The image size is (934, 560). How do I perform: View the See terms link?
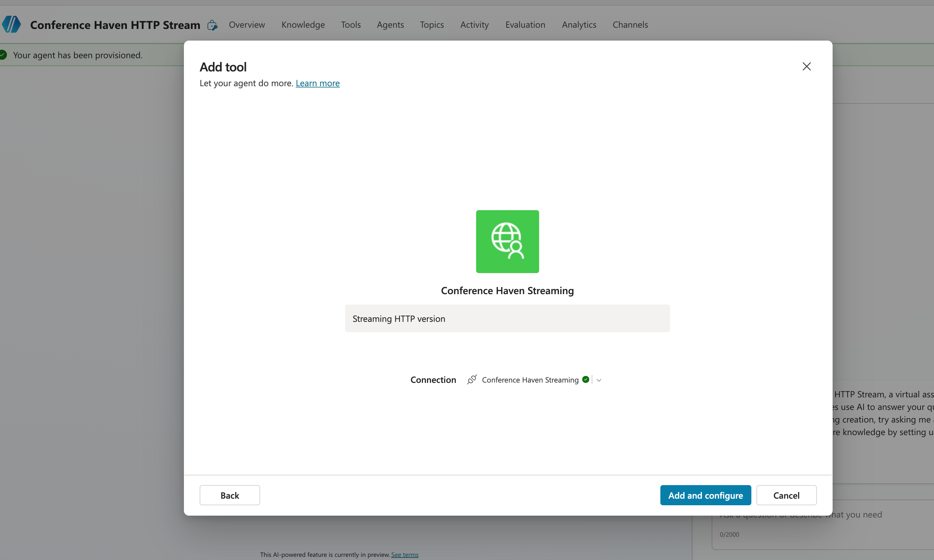[x=405, y=554]
